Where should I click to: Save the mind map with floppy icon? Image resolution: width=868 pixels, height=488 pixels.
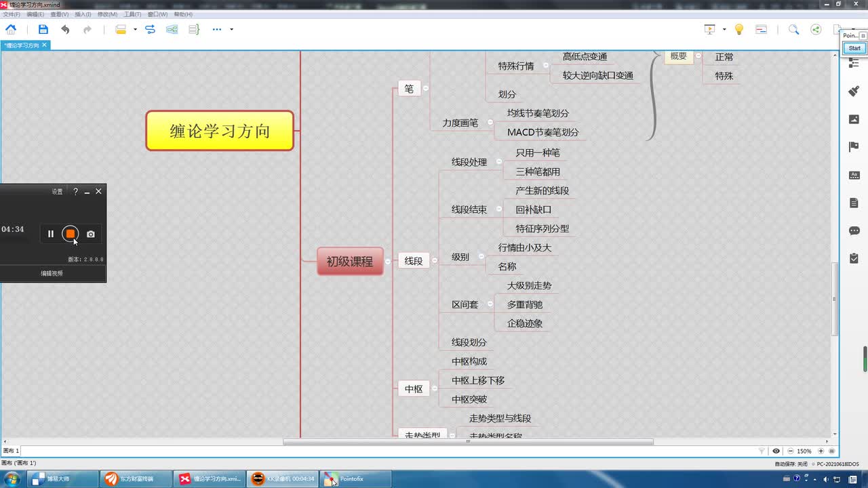click(x=43, y=29)
